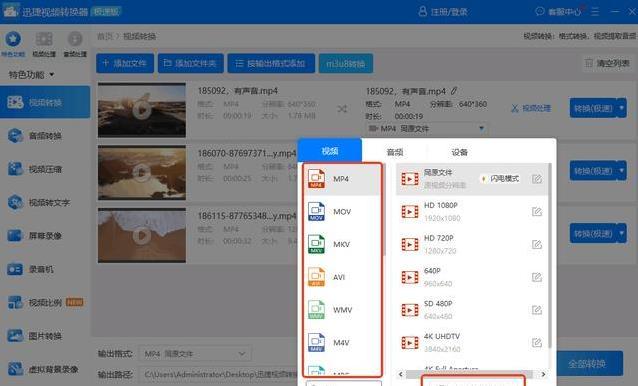Select 音频转换 in the sidebar
The width and height of the screenshot is (638, 386).
[45, 136]
